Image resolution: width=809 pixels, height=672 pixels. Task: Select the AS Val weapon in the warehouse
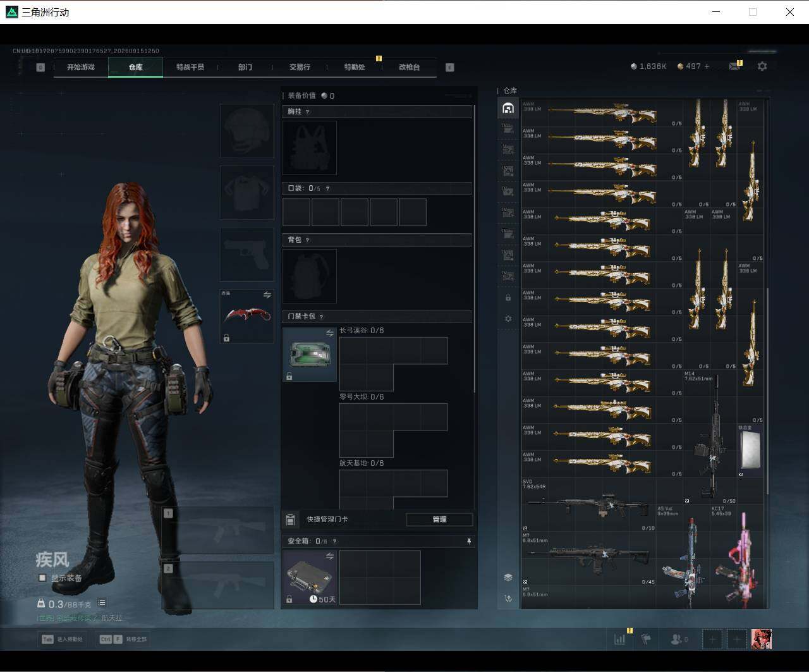tap(683, 558)
